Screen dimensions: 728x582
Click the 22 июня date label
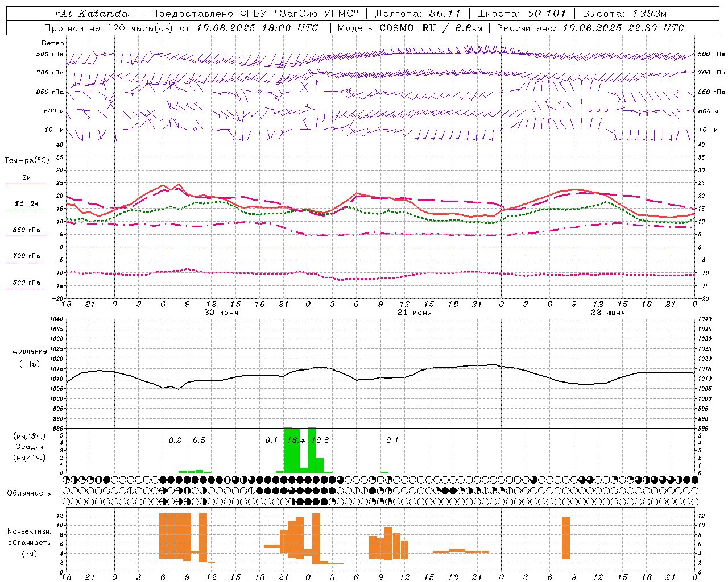click(608, 312)
